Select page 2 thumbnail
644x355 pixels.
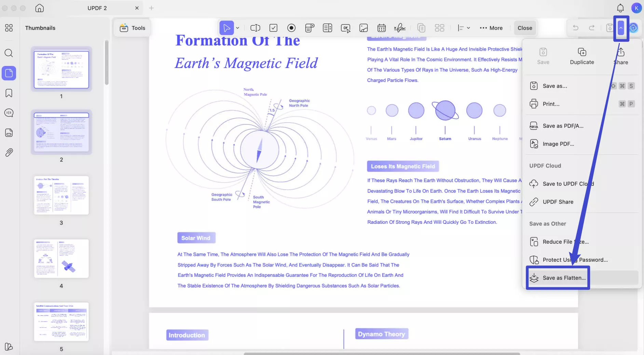[61, 132]
